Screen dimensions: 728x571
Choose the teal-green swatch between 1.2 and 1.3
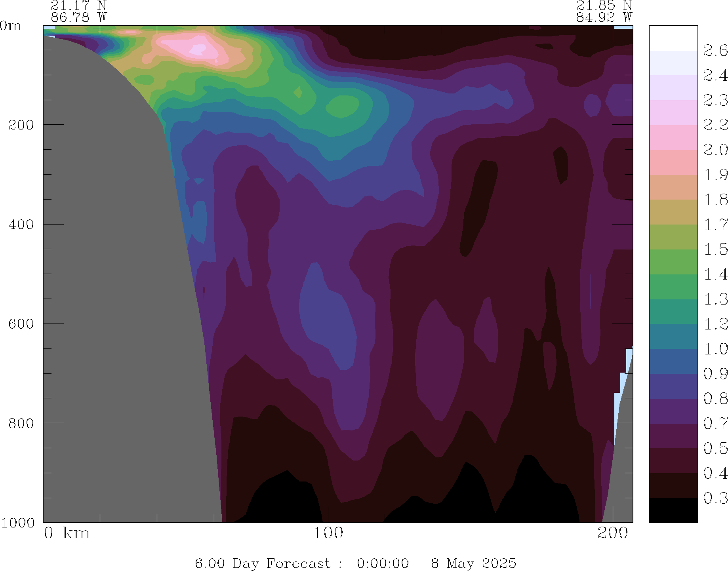[673, 312]
